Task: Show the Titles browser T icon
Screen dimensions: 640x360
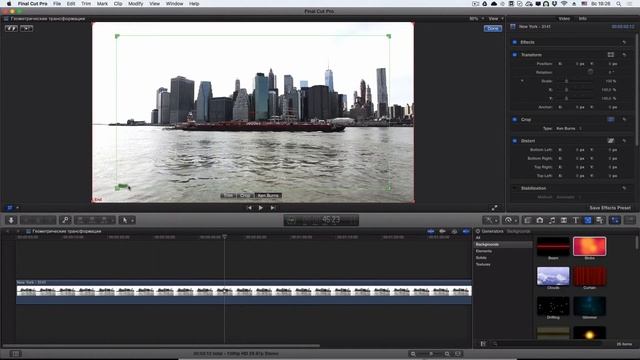Action: [576, 220]
